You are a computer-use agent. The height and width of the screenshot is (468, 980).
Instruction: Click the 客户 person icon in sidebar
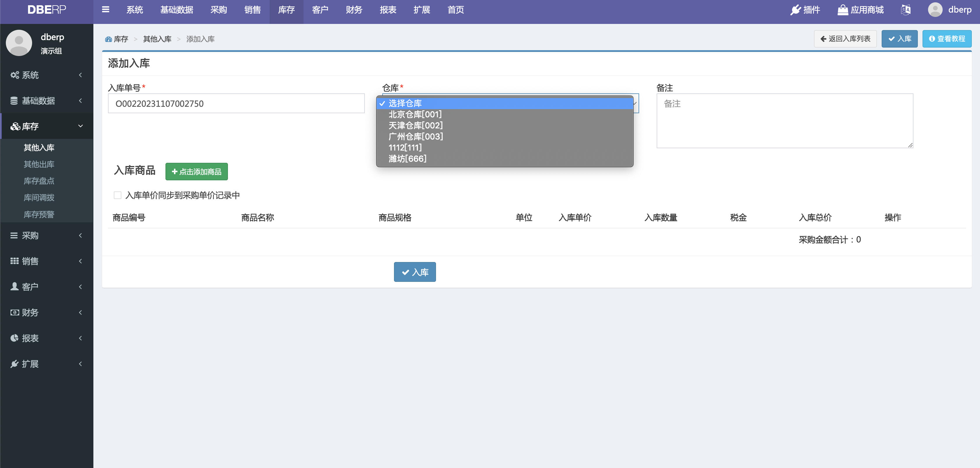(x=15, y=287)
